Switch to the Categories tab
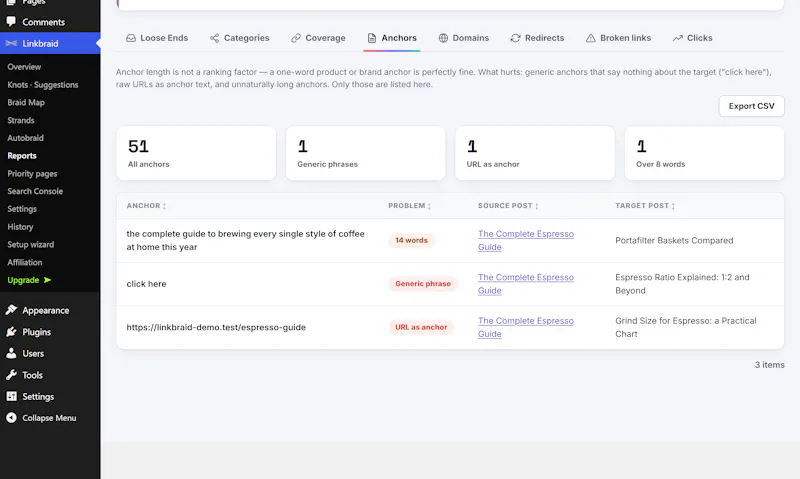This screenshot has height=479, width=800. click(x=239, y=38)
